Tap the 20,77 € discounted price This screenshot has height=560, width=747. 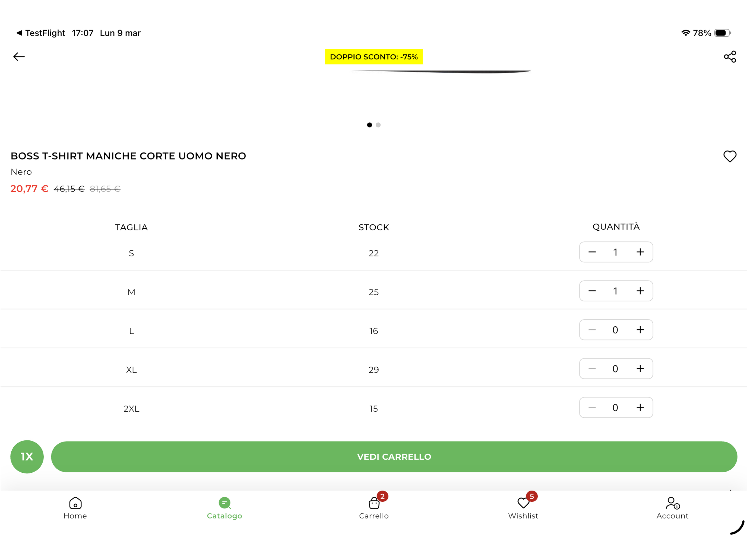(29, 189)
